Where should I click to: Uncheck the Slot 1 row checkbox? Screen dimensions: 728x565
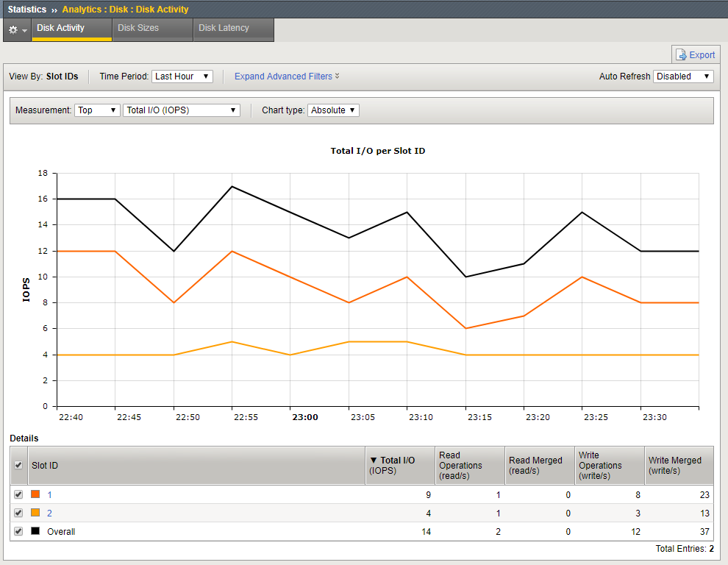coord(18,494)
